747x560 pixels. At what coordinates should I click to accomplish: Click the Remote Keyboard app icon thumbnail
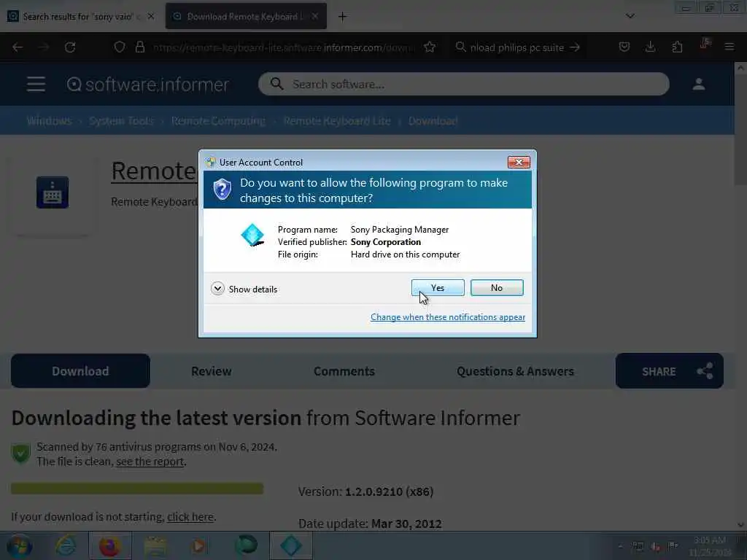[x=53, y=192]
